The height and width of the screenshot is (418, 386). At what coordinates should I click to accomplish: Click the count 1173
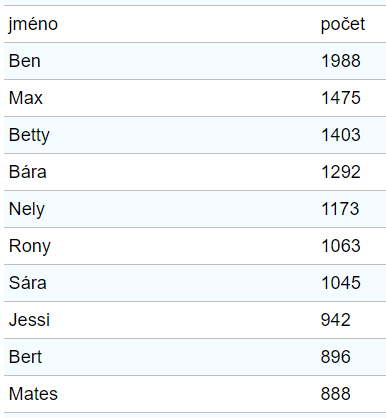pos(340,209)
